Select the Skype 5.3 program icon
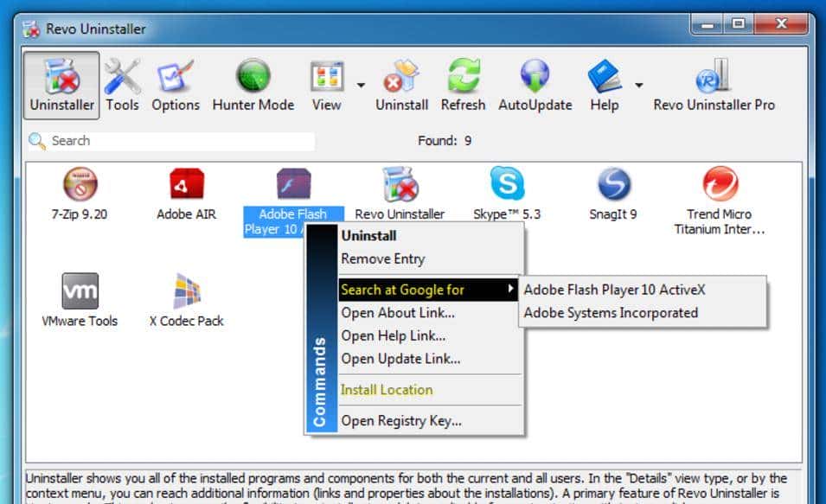The image size is (826, 504). click(x=507, y=183)
